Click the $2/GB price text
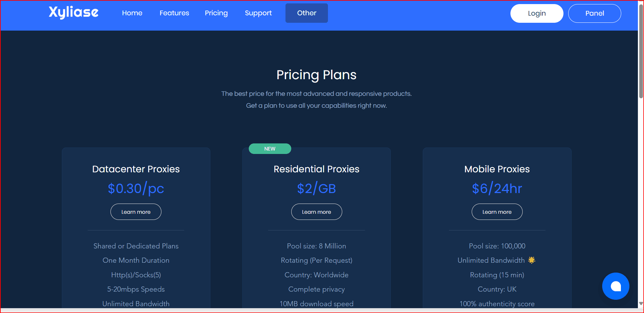The height and width of the screenshot is (313, 644). pyautogui.click(x=316, y=188)
